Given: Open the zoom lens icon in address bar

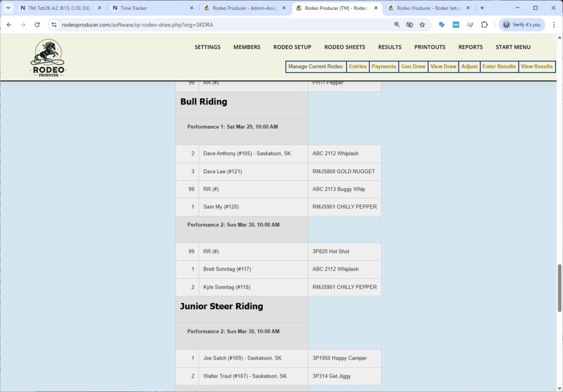Looking at the screenshot, I should [x=397, y=25].
